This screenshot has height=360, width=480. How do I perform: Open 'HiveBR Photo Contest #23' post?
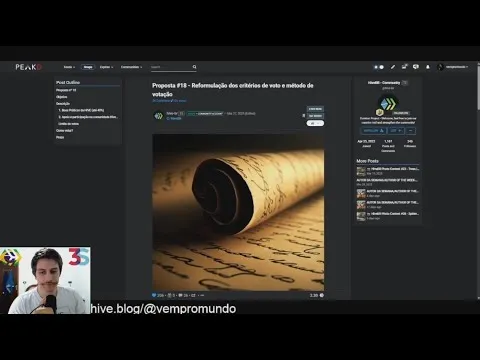393,169
